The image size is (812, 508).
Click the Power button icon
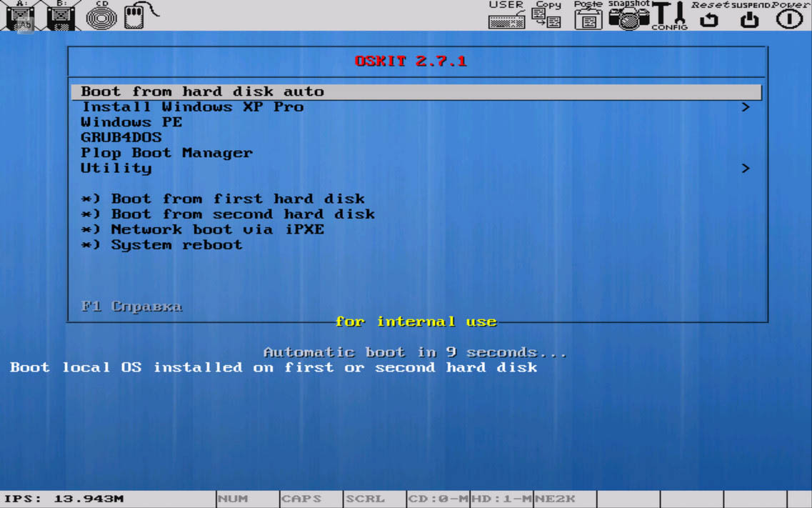[x=790, y=15]
